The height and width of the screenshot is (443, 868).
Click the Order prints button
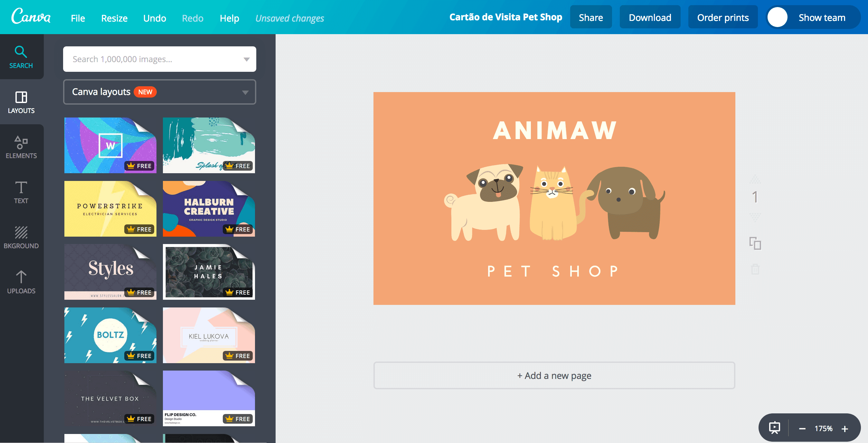click(x=723, y=17)
